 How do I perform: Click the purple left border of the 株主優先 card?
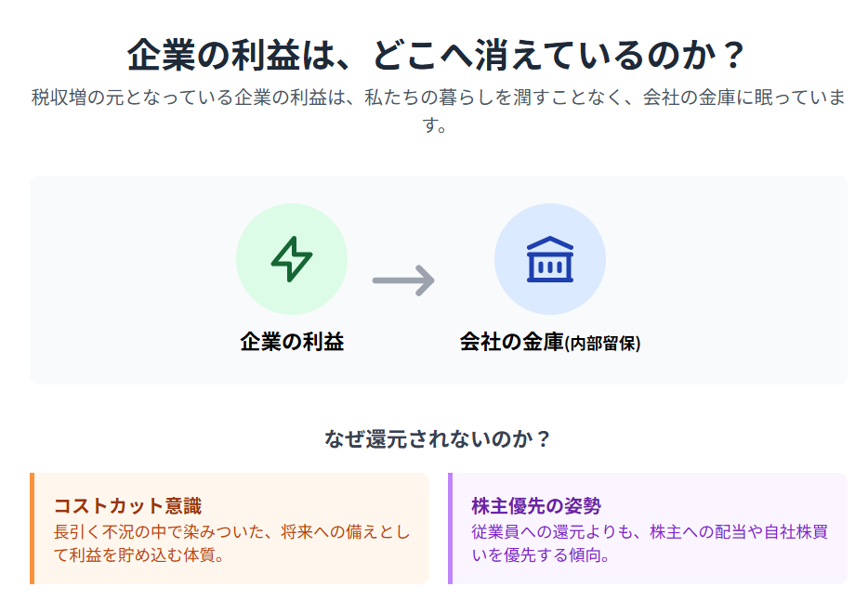(x=450, y=528)
